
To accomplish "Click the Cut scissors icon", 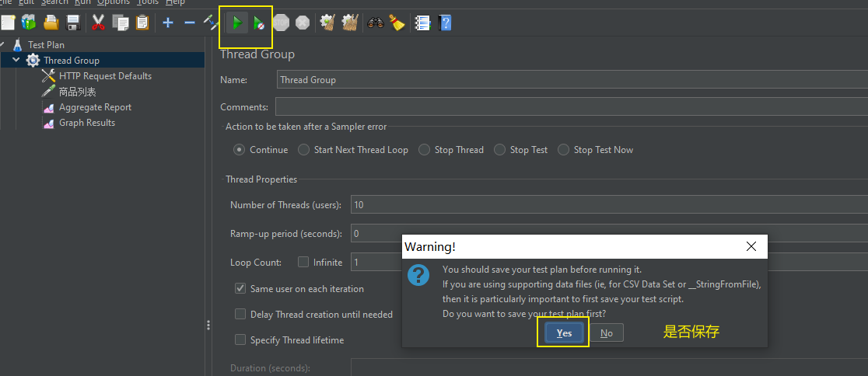I will coord(98,23).
